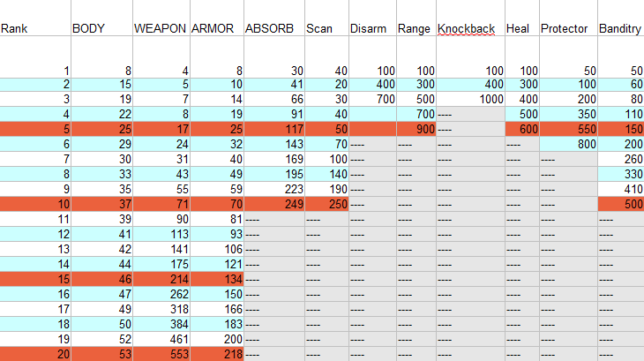
Task: Click the Protector column header cell
Action: click(567, 29)
